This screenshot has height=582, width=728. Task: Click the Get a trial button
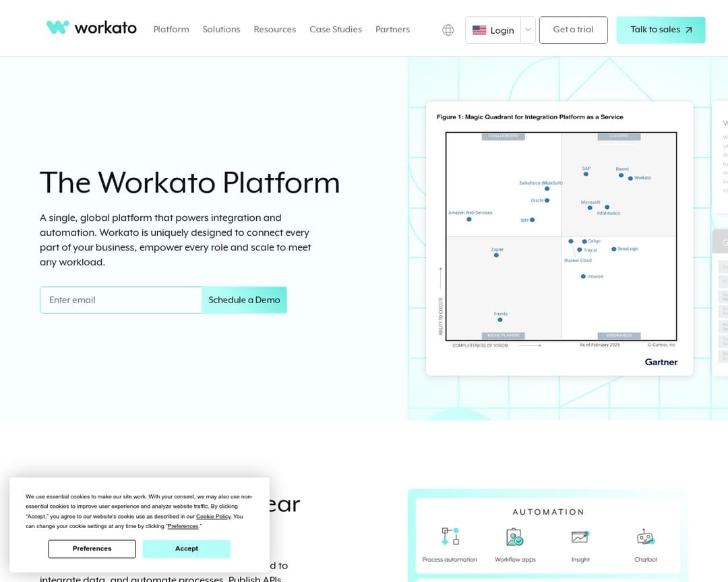[573, 30]
